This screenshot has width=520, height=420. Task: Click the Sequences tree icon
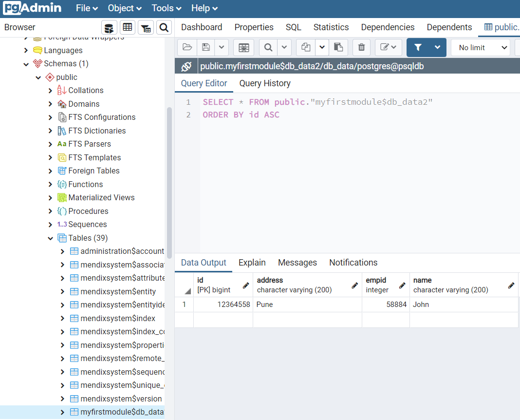pos(62,224)
